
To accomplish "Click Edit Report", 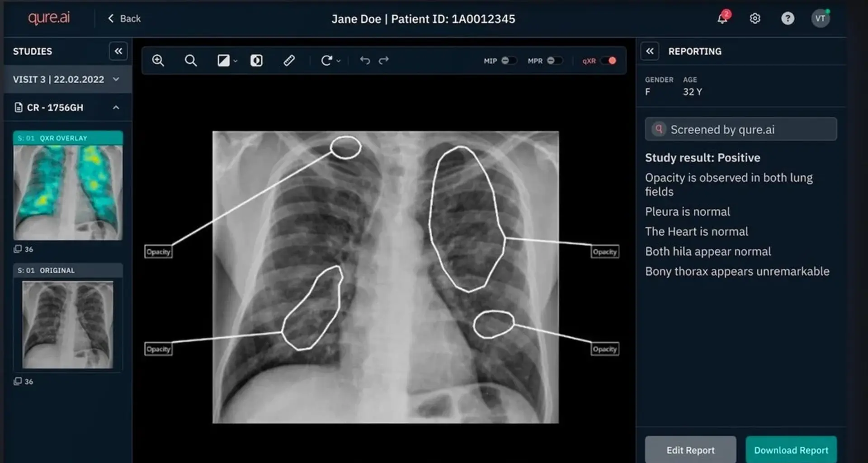I will tap(690, 450).
